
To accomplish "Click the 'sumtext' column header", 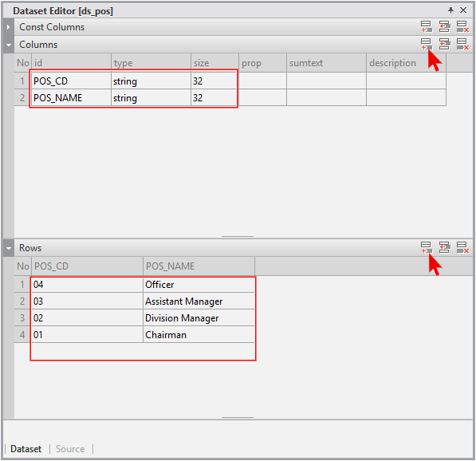I will pos(326,63).
